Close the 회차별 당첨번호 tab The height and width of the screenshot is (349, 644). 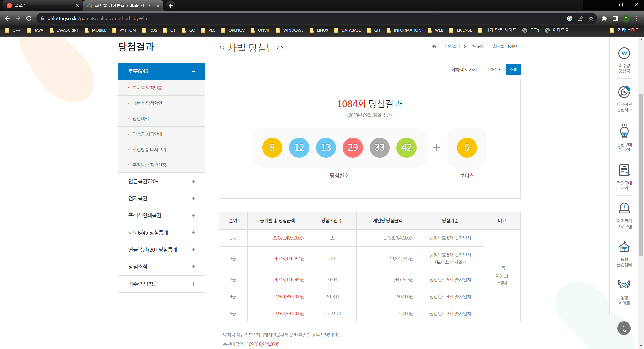(158, 5)
